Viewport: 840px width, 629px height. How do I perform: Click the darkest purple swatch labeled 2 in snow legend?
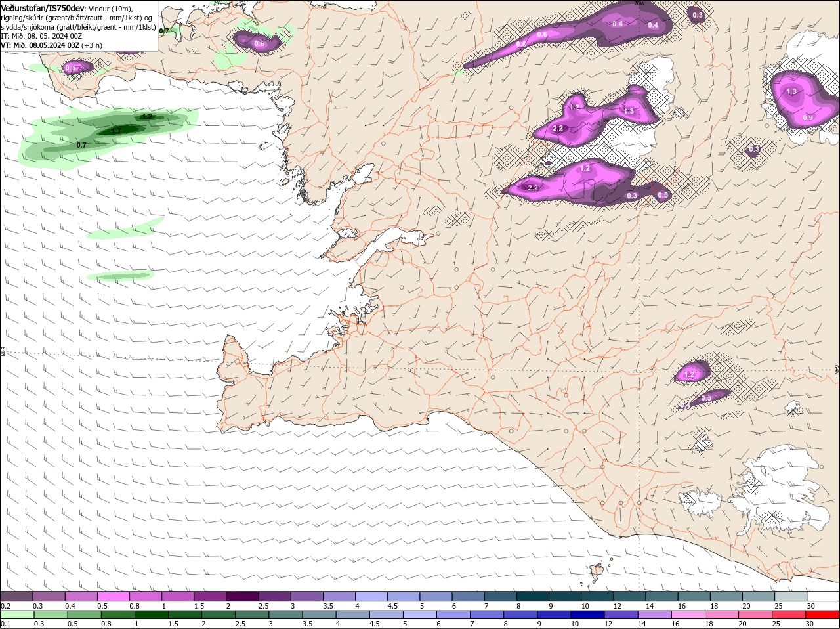tap(242, 597)
